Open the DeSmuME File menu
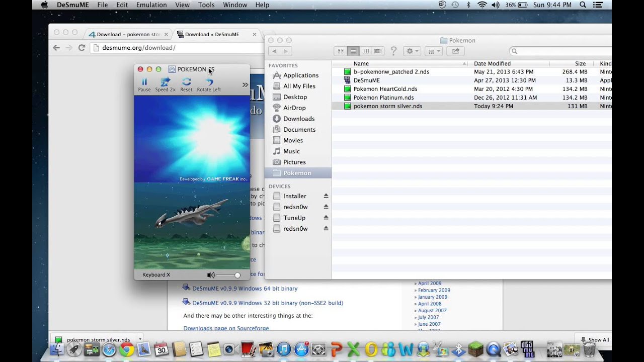This screenshot has height=362, width=644. pos(103,5)
